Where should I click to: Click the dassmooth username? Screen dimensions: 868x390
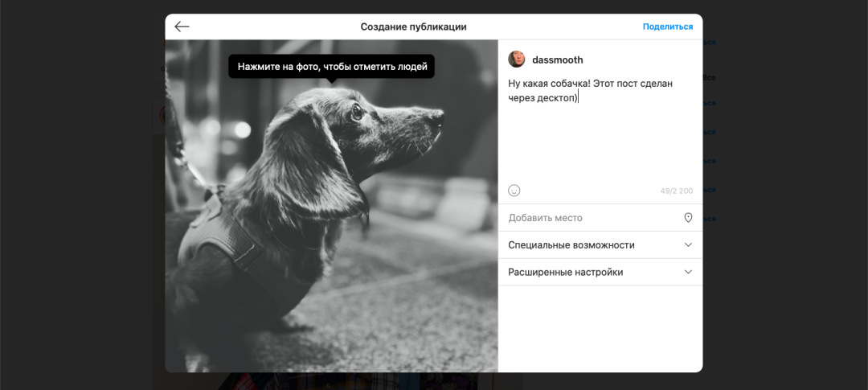coord(557,60)
